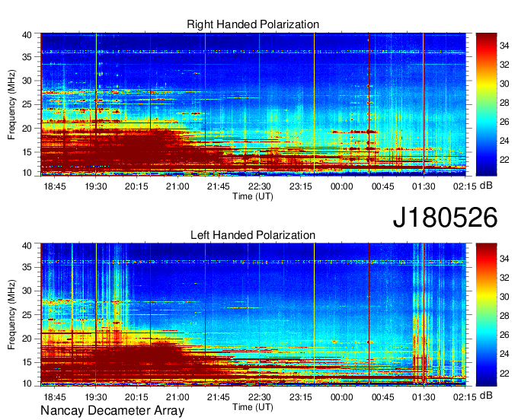Click the 22 value on lower color bar
This screenshot has height=420, width=518.
click(x=504, y=374)
